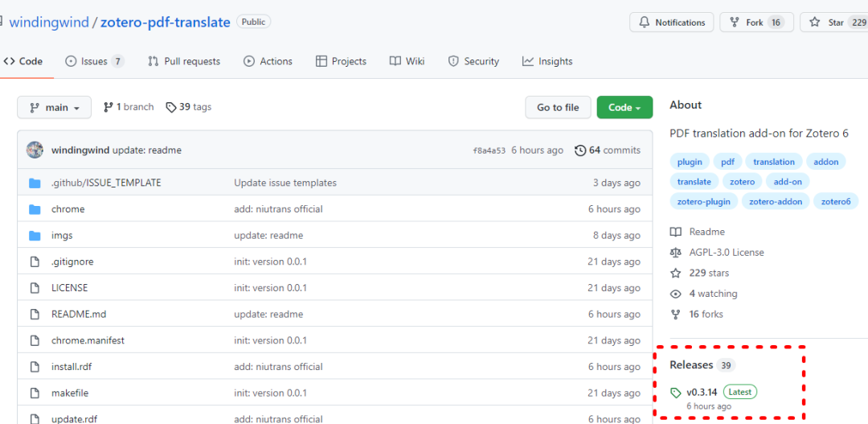Viewport: 868px width, 424px height.
Task: Select the zotero-addon topic tag
Action: [x=776, y=201]
